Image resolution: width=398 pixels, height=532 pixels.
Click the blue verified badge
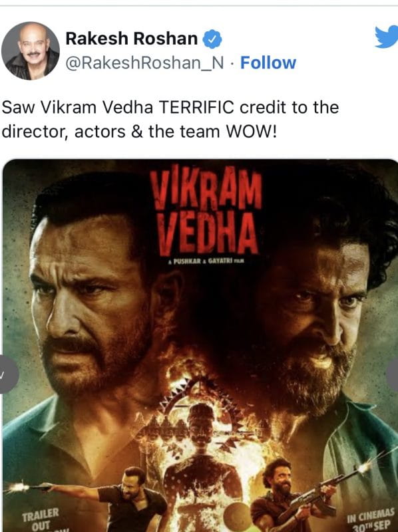coord(212,39)
